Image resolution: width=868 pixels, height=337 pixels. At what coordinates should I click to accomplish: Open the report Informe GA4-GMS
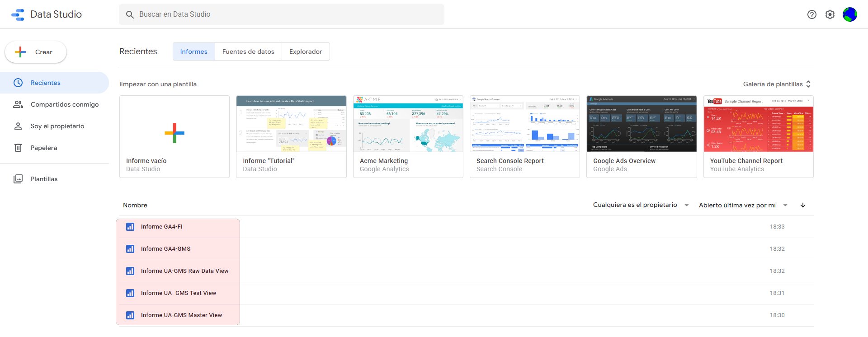tap(165, 249)
